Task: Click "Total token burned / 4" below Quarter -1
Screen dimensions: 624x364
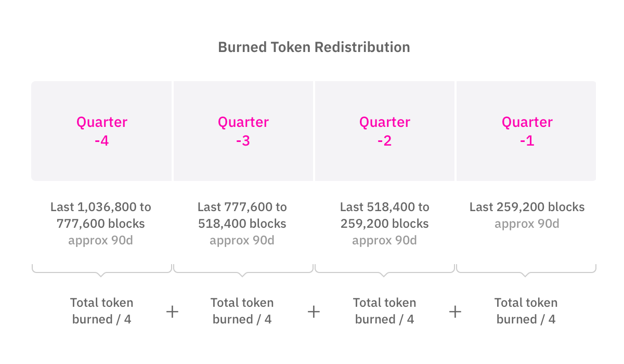Action: coord(526,311)
